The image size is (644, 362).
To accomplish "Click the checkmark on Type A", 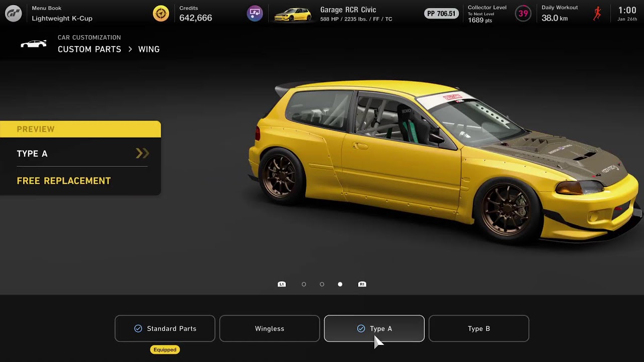I will tap(361, 328).
